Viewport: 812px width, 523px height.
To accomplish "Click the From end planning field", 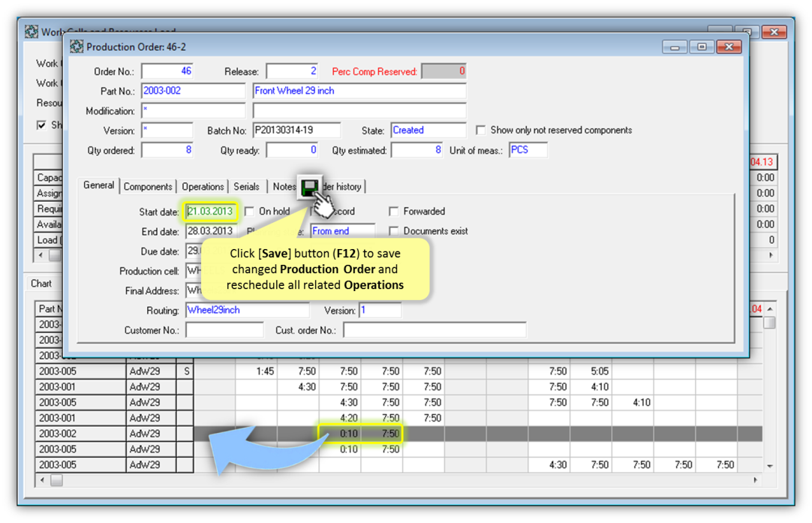I will (x=342, y=231).
